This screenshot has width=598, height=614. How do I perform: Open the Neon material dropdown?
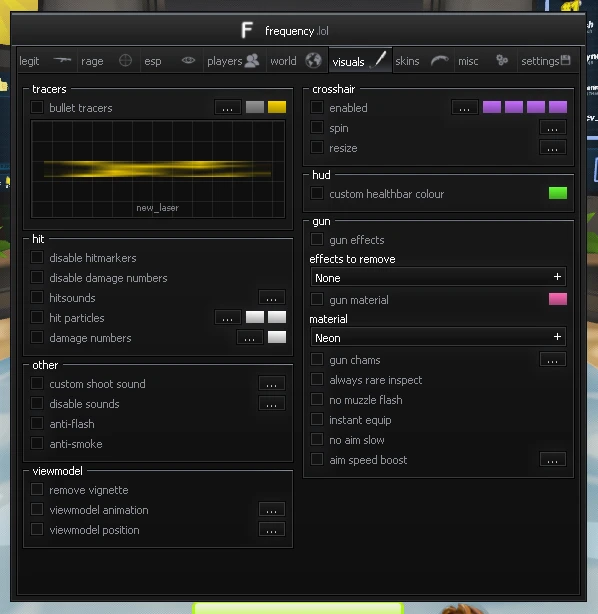point(438,337)
